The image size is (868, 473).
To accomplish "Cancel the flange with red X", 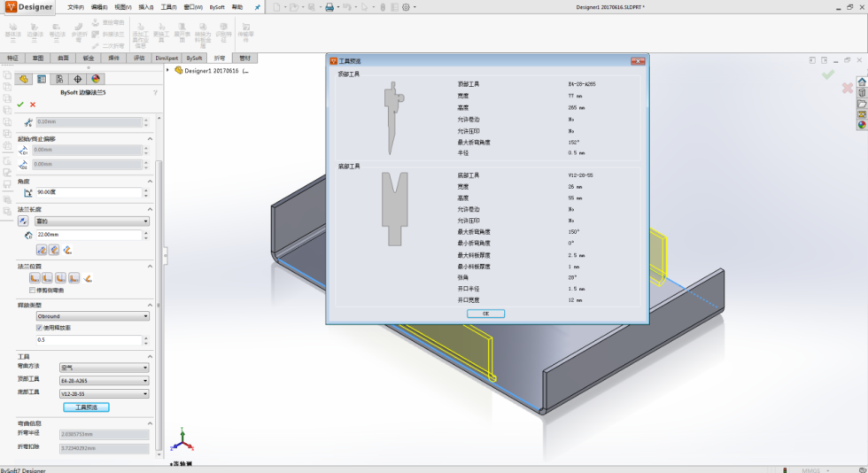I will pos(33,105).
